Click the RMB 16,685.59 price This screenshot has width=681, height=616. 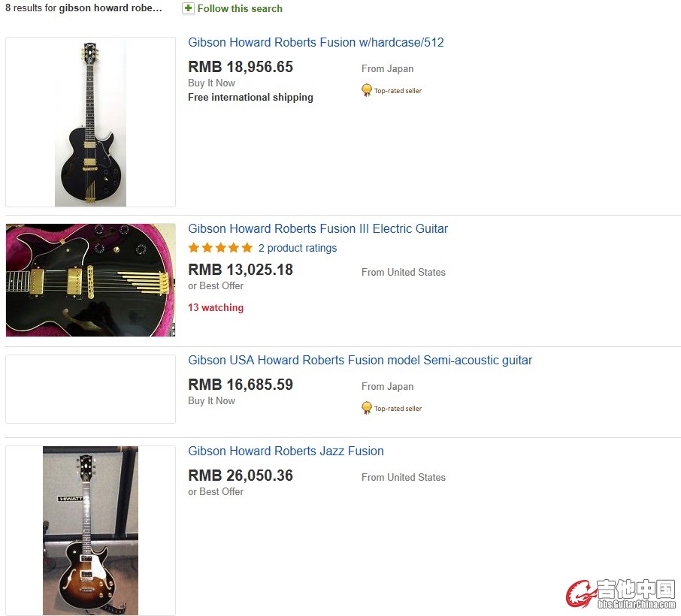(x=241, y=385)
